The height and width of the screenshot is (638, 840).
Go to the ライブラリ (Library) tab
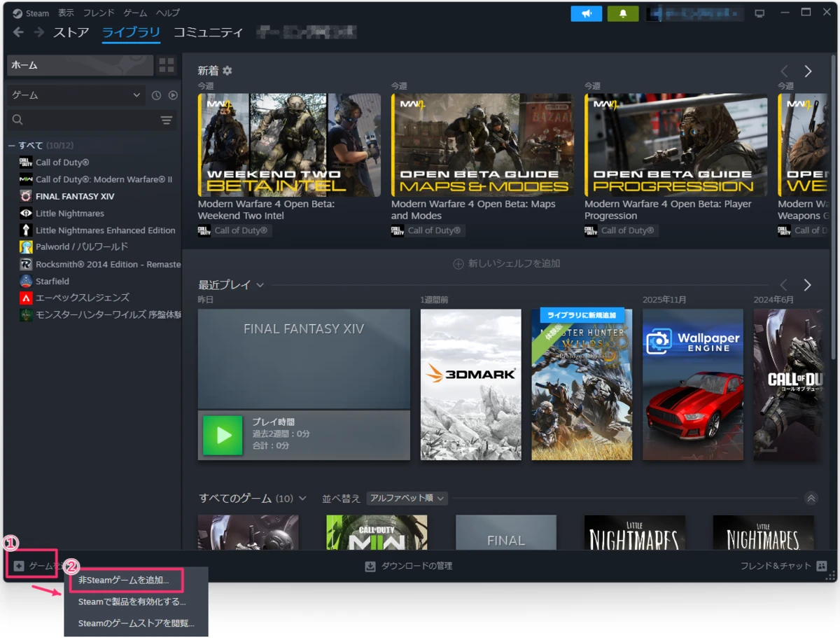131,32
